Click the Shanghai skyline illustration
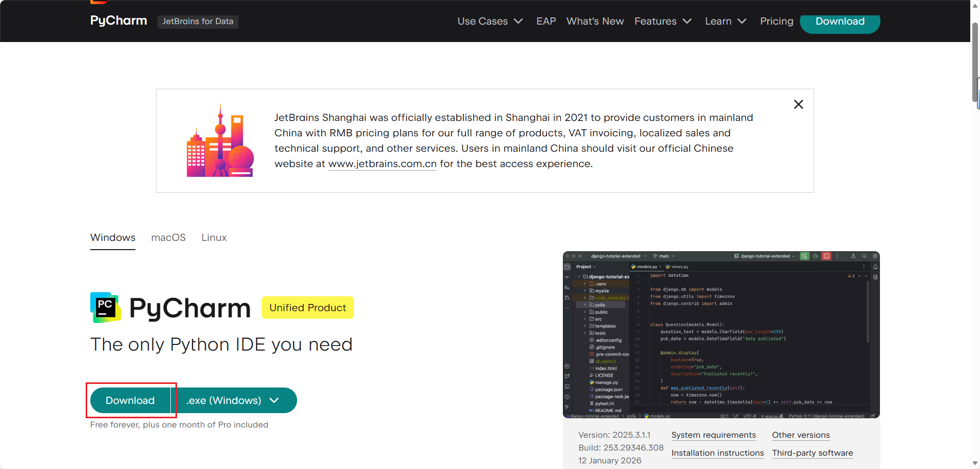 coord(220,141)
